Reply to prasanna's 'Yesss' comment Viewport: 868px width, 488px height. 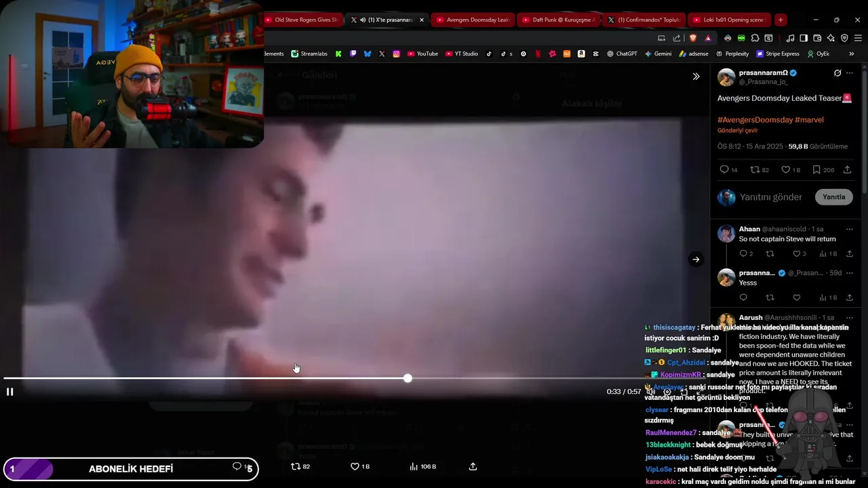pyautogui.click(x=743, y=298)
